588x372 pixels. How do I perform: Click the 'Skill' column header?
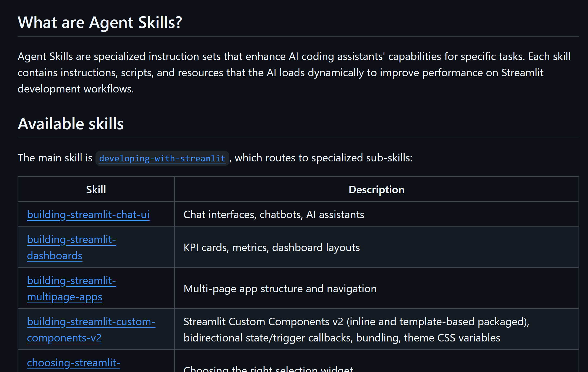[96, 190]
